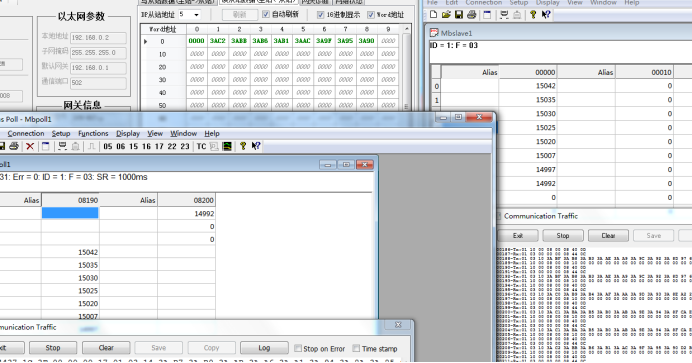The width and height of the screenshot is (692, 363).
Task: Click the Clear button in Mbslave traffic panel
Action: point(608,236)
